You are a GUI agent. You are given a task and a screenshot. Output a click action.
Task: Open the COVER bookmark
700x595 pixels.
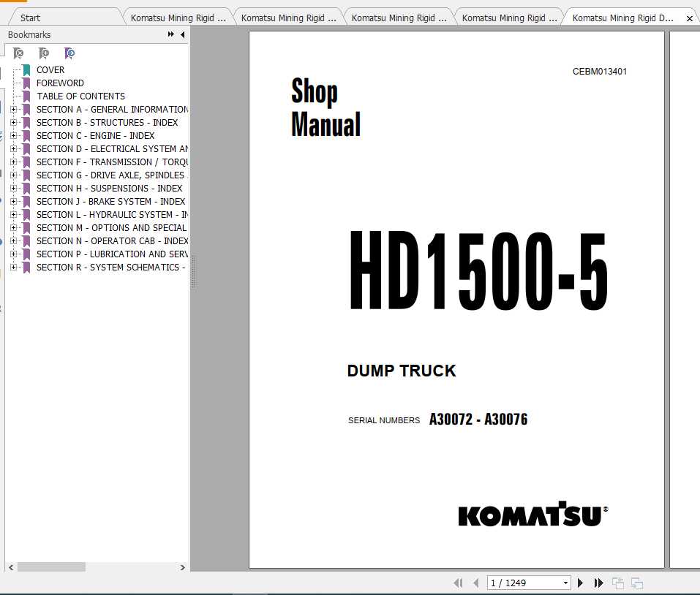tap(50, 70)
